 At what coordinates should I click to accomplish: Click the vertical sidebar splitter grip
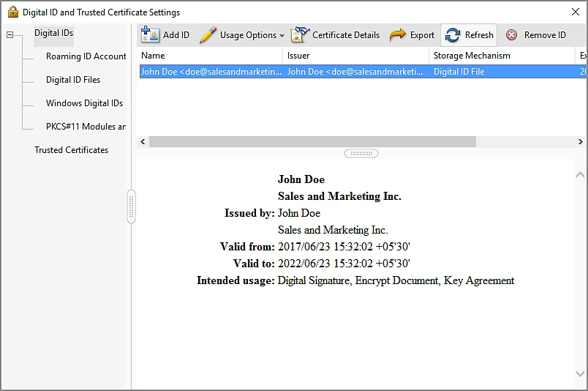pyautogui.click(x=131, y=206)
